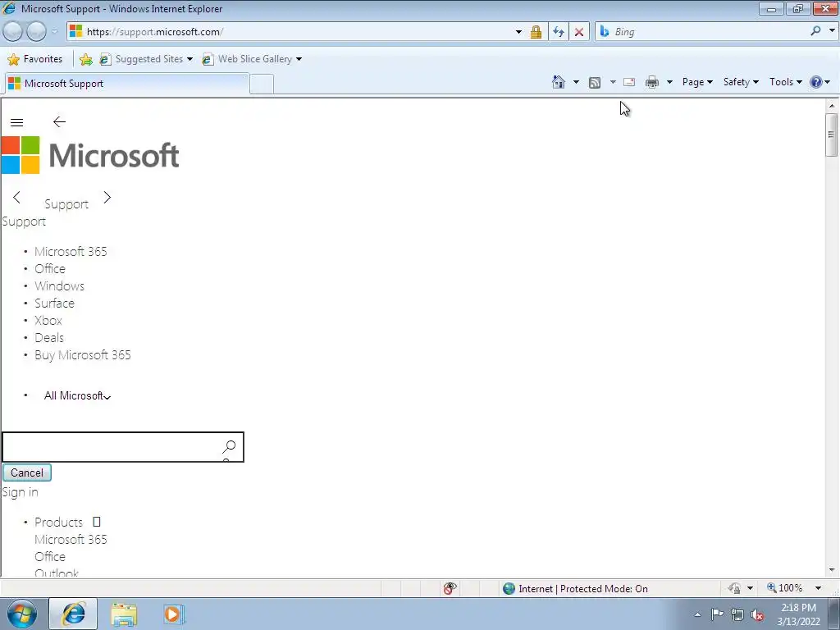Click the Bing search magnifier icon
Viewport: 840px width, 630px height.
(x=815, y=31)
